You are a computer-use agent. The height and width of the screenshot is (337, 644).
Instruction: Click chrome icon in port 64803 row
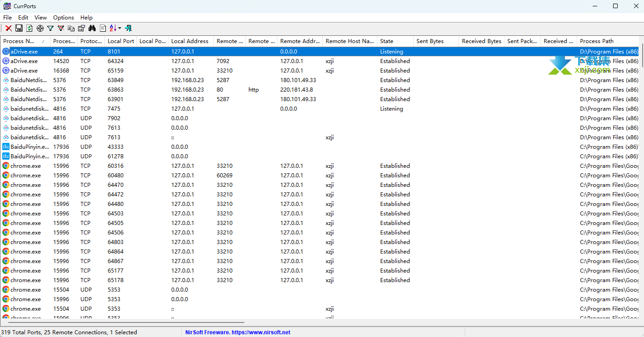(x=6, y=242)
